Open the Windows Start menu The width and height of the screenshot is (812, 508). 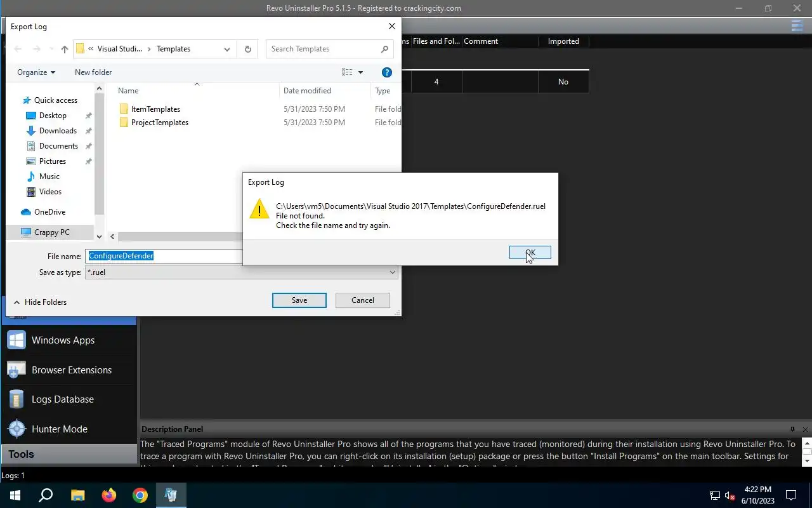point(15,495)
